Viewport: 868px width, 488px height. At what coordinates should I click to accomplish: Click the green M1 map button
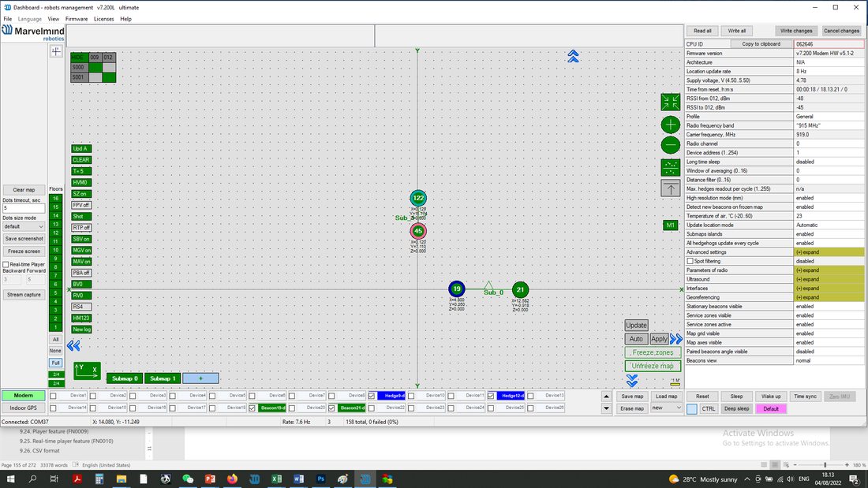671,225
